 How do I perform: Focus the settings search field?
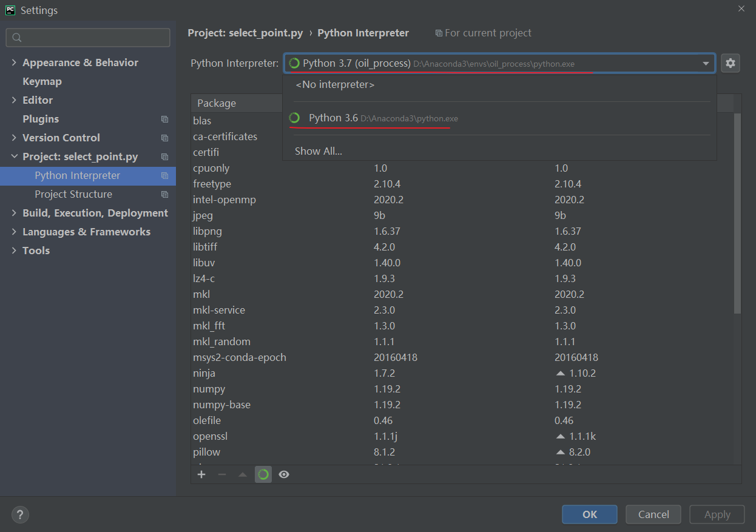88,38
